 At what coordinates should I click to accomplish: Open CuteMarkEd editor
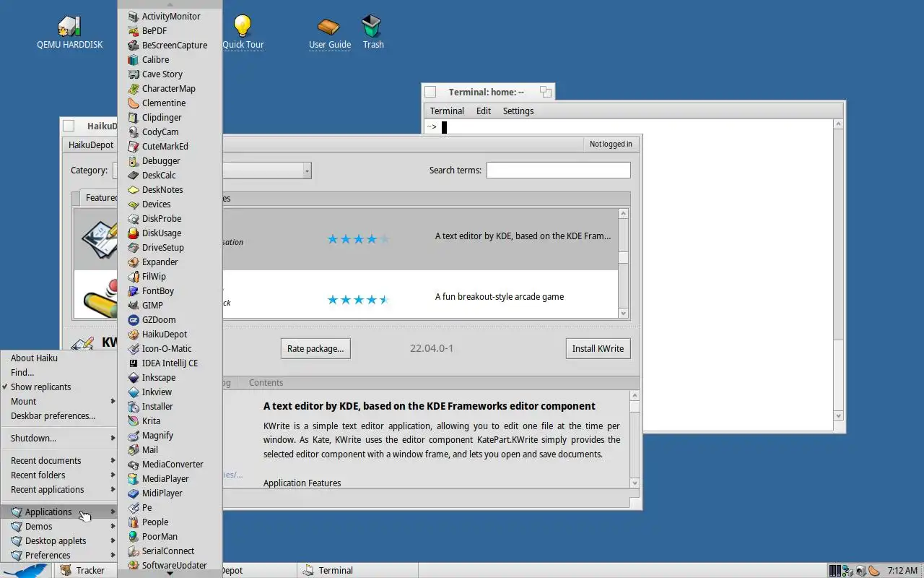170,146
